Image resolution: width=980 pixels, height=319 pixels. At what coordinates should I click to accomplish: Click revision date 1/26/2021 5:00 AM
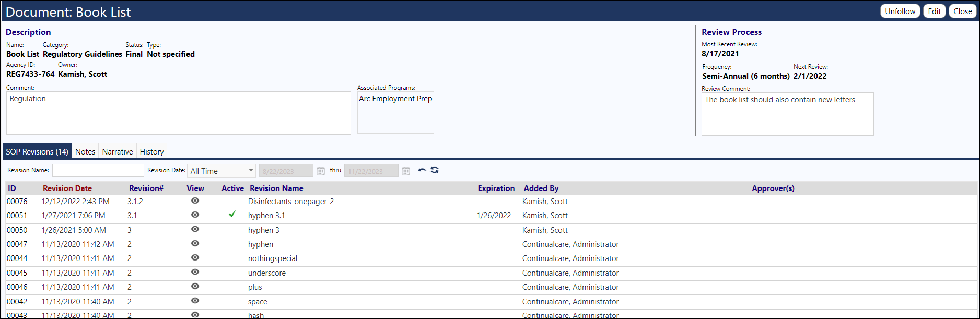pos(74,230)
